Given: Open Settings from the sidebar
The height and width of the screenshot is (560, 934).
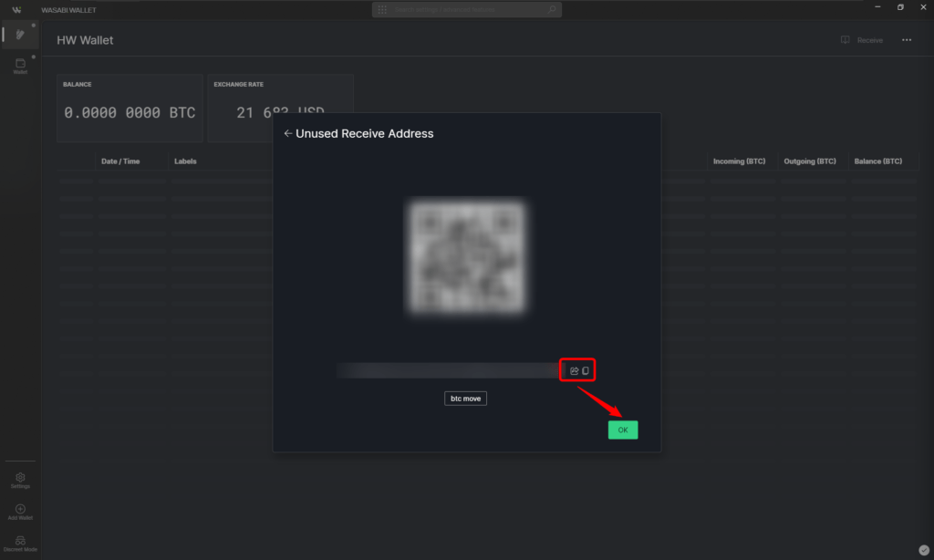Looking at the screenshot, I should pyautogui.click(x=20, y=480).
